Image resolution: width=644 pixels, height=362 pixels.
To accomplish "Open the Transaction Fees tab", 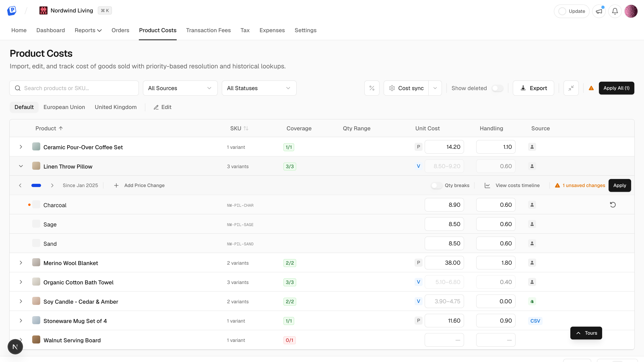I will (x=208, y=30).
